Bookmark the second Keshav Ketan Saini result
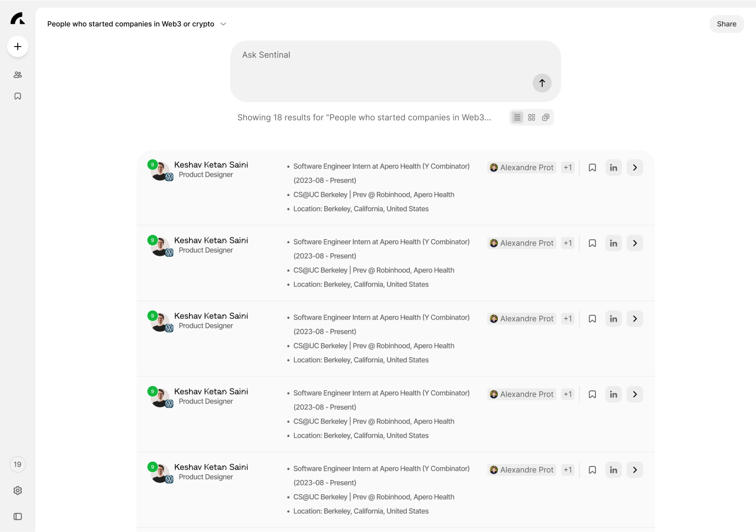This screenshot has height=532, width=756. point(592,243)
